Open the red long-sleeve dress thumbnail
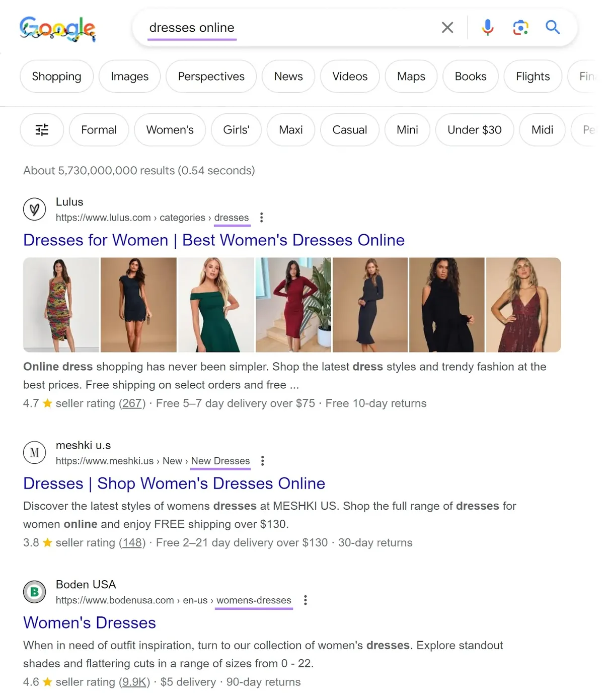Screen dimensions: 604x700 [293, 305]
